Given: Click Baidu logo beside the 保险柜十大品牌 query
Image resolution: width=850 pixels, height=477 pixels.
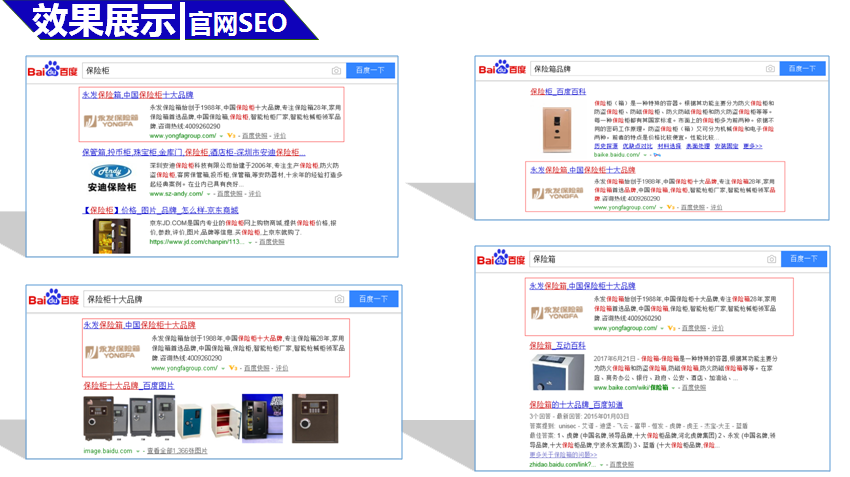Looking at the screenshot, I should coord(54,298).
